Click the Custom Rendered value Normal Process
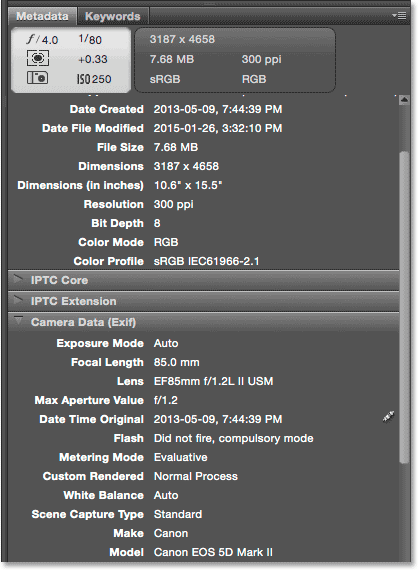Viewport: 418px width, 570px height. [196, 476]
